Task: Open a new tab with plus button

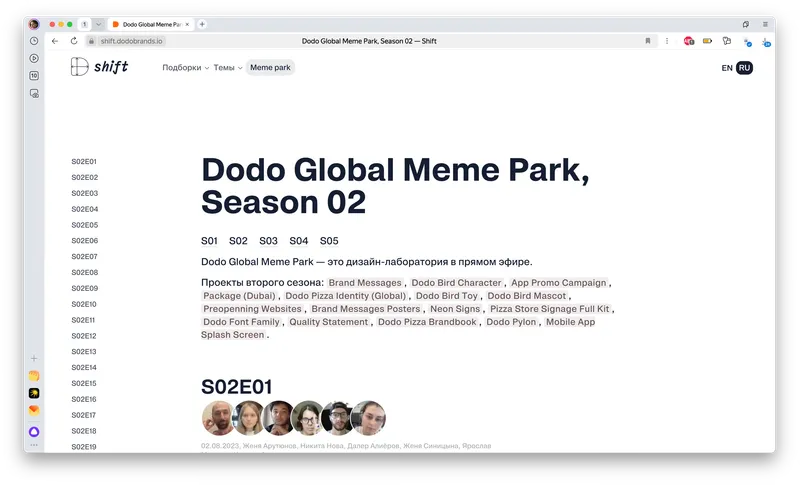Action: (202, 24)
